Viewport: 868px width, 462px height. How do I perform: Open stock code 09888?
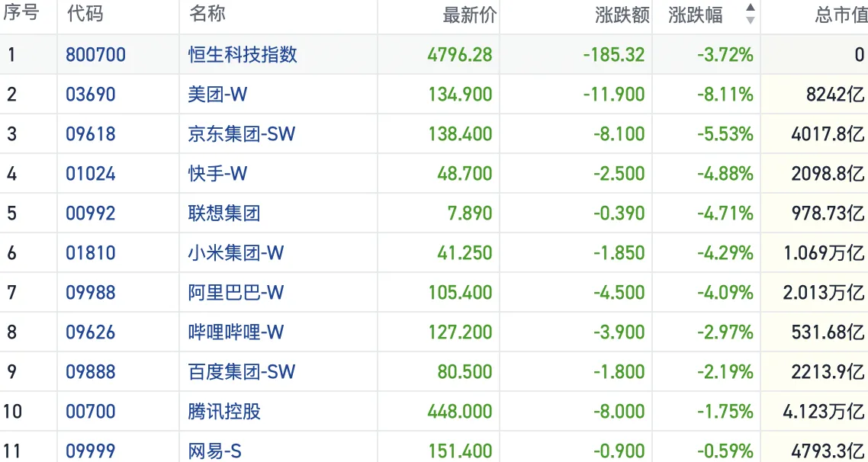click(x=91, y=372)
